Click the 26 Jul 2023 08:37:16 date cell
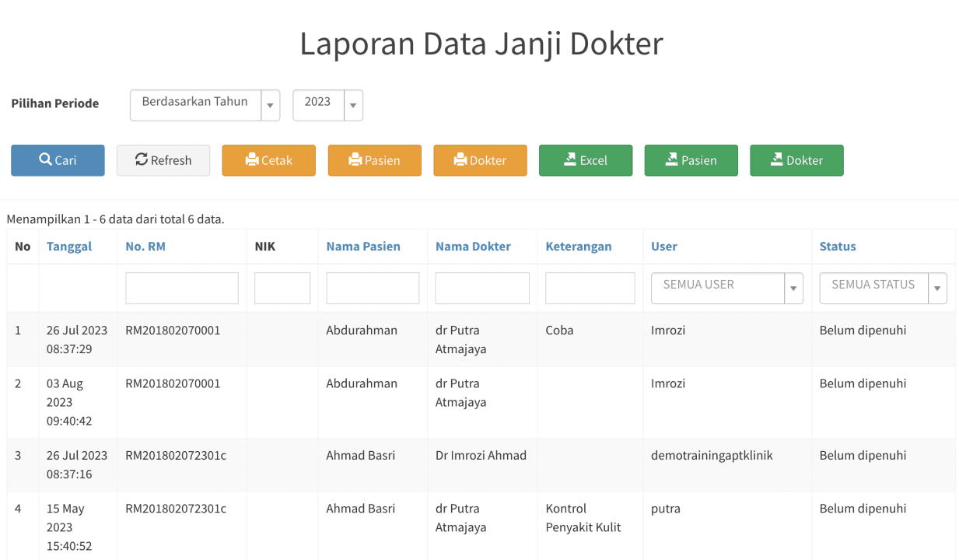 coord(77,465)
